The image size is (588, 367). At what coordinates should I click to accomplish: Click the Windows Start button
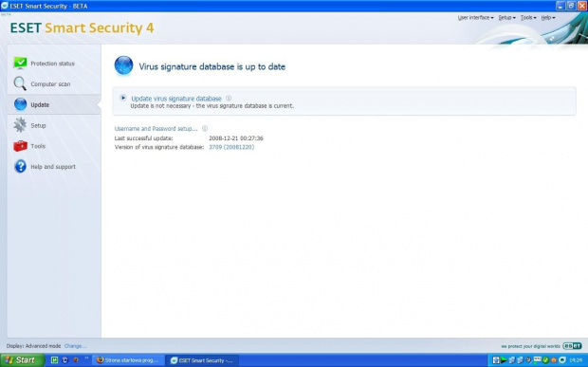[x=21, y=360]
